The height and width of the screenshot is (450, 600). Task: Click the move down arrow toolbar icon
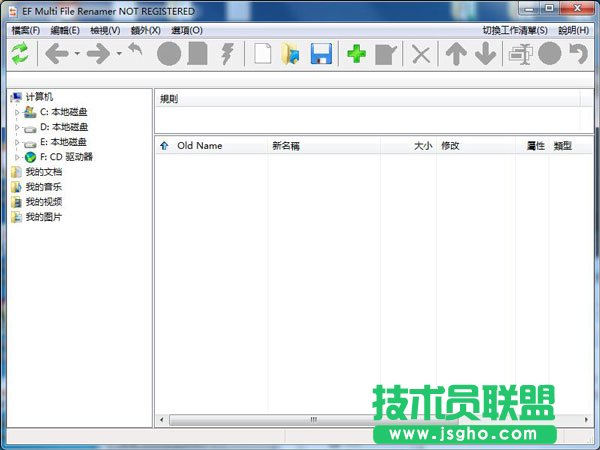point(485,54)
